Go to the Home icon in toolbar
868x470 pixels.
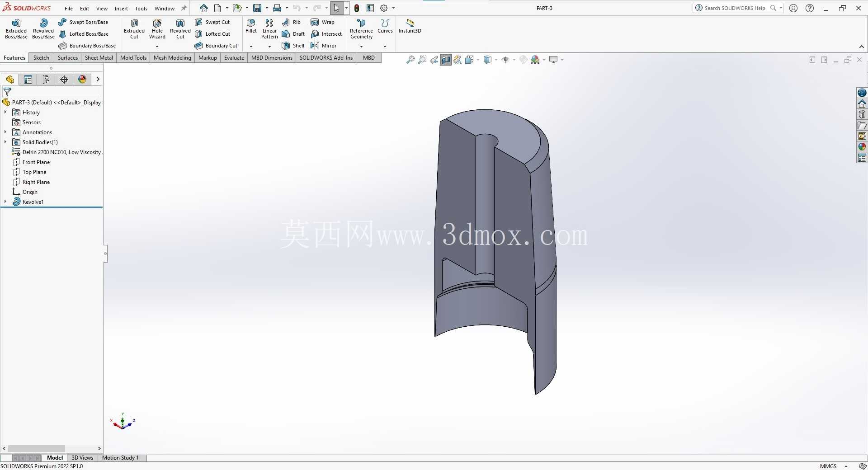click(204, 8)
